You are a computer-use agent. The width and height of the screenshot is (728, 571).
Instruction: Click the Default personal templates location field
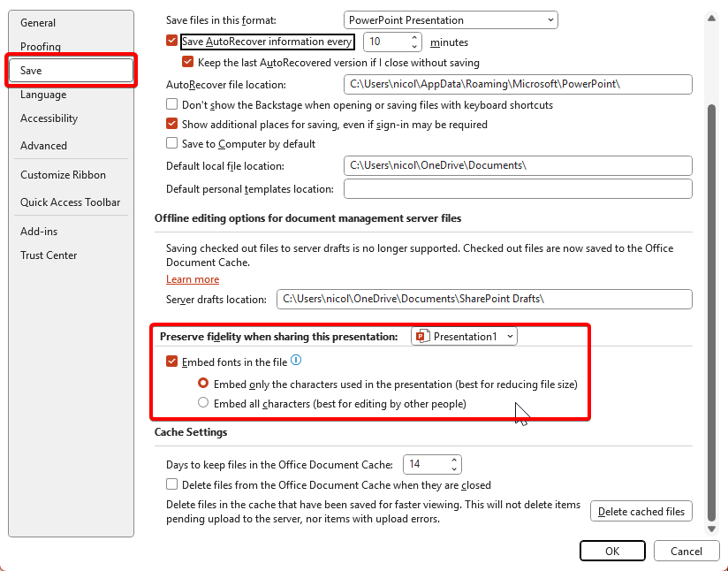point(518,188)
